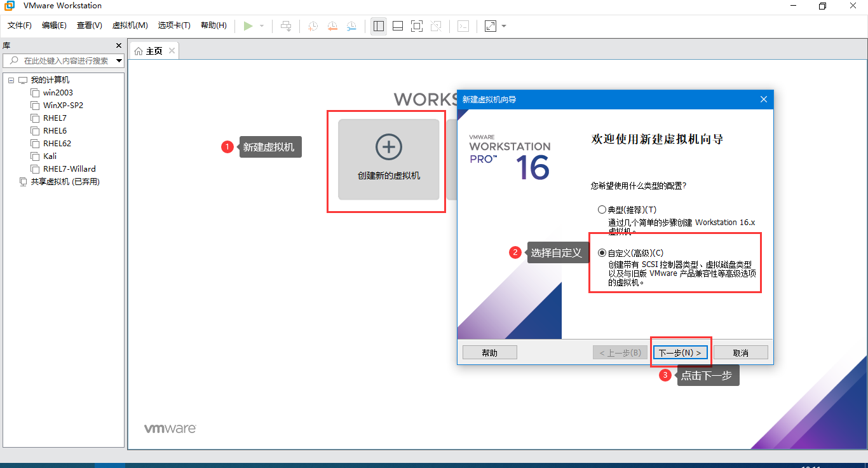This screenshot has height=468, width=868.
Task: Click the send Ctrl+Alt+Del toolbar icon
Action: pos(287,26)
